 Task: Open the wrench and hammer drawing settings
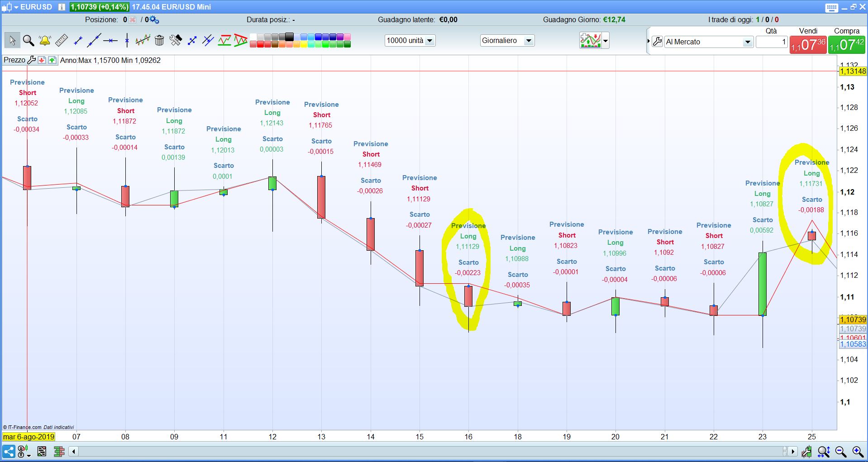point(176,41)
